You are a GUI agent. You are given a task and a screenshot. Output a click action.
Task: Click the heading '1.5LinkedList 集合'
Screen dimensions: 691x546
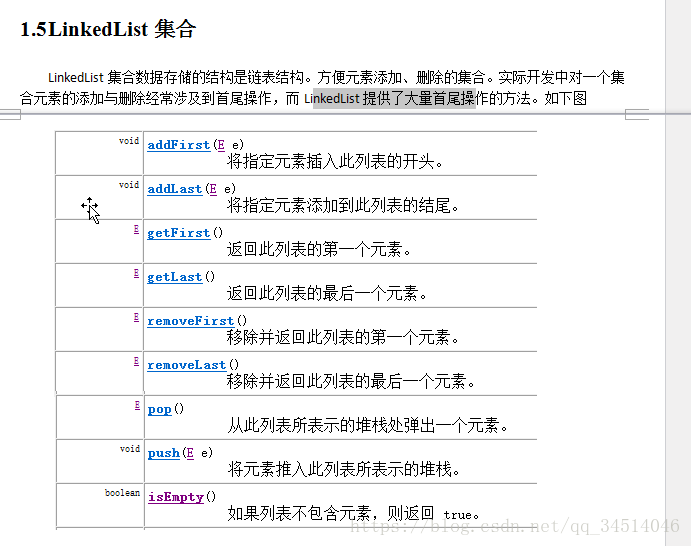tap(108, 30)
